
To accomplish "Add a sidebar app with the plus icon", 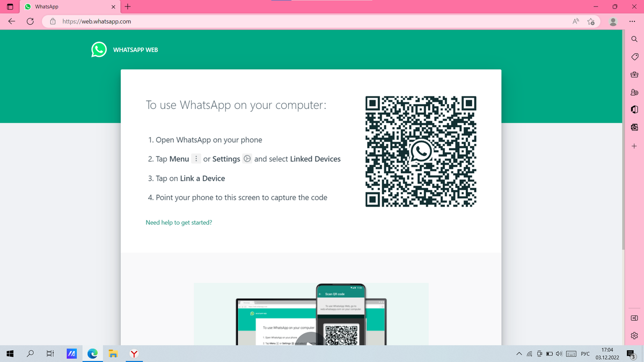I will pos(634,146).
